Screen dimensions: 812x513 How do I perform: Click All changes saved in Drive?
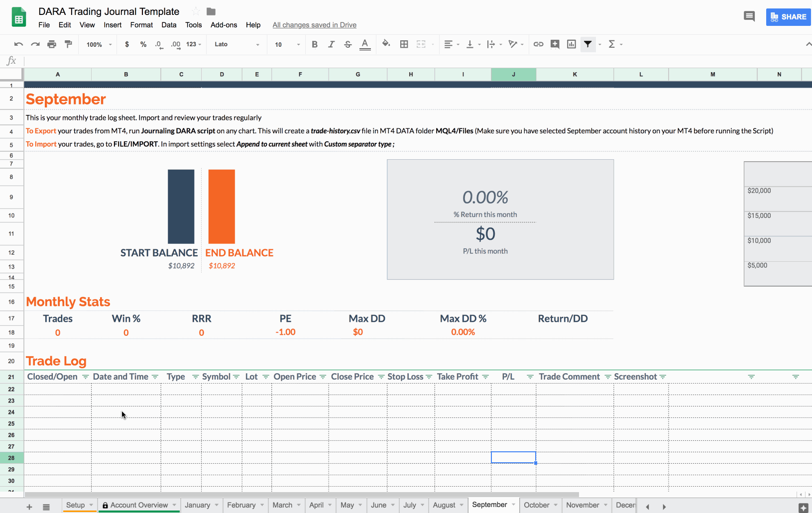pyautogui.click(x=314, y=25)
